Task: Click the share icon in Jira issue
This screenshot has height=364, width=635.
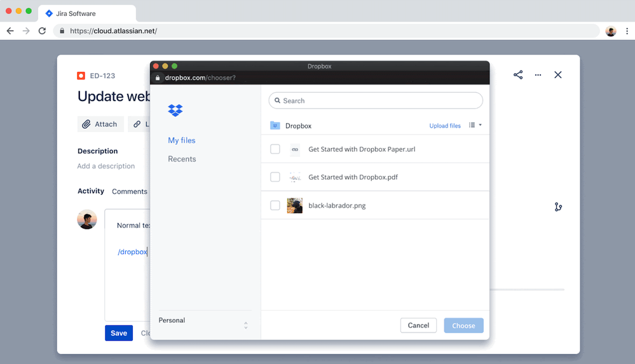Action: pos(518,74)
